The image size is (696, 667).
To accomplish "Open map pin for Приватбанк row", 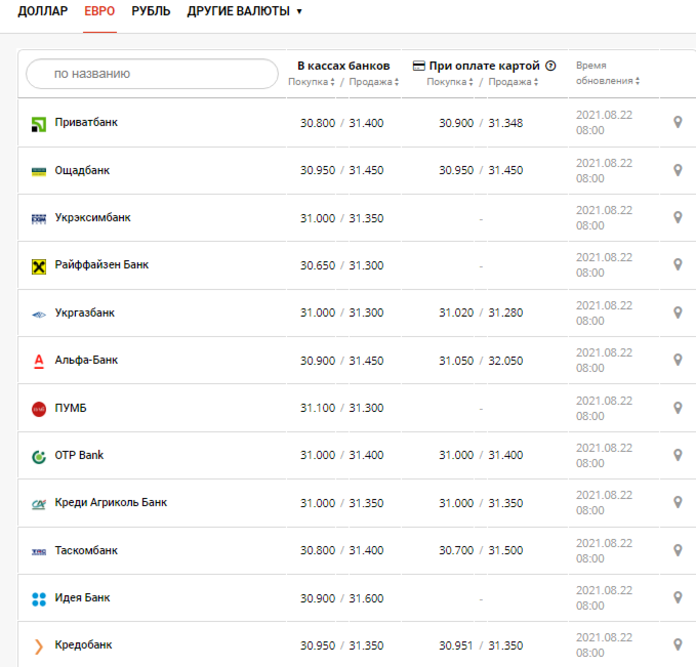I will click(677, 122).
